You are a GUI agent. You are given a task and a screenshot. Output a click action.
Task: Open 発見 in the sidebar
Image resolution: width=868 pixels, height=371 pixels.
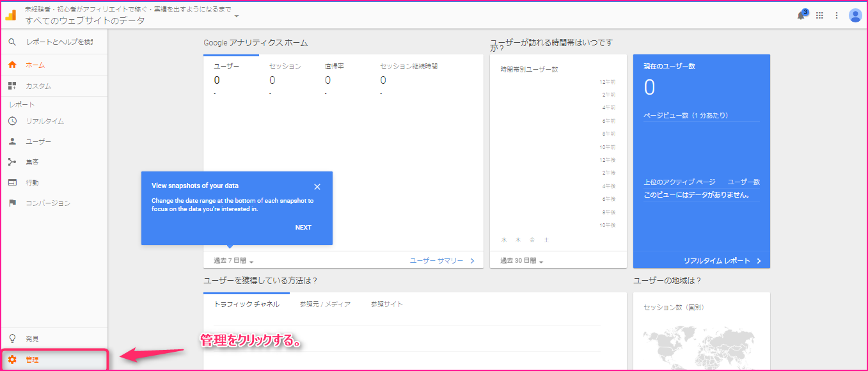54,338
